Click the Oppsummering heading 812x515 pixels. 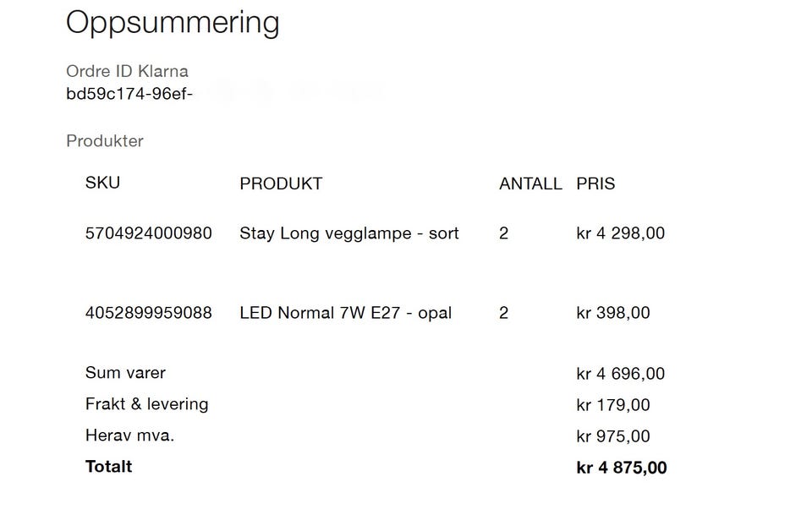[x=173, y=24]
